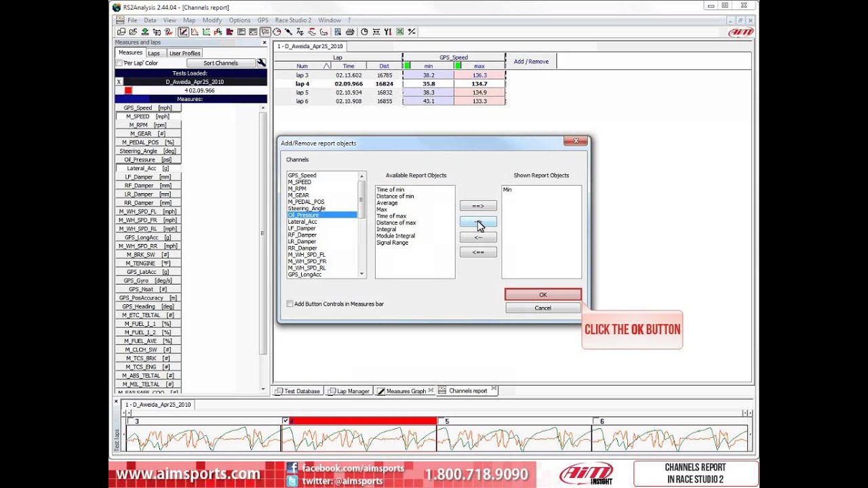Viewport: 868px width, 488px height.
Task: Toggle the M_RPM measure button
Action: coord(148,125)
